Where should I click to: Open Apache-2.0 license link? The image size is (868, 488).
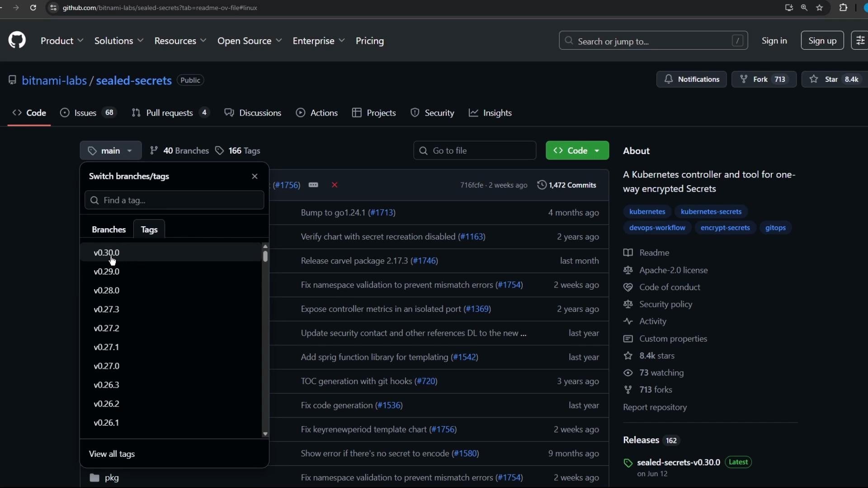tap(666, 270)
